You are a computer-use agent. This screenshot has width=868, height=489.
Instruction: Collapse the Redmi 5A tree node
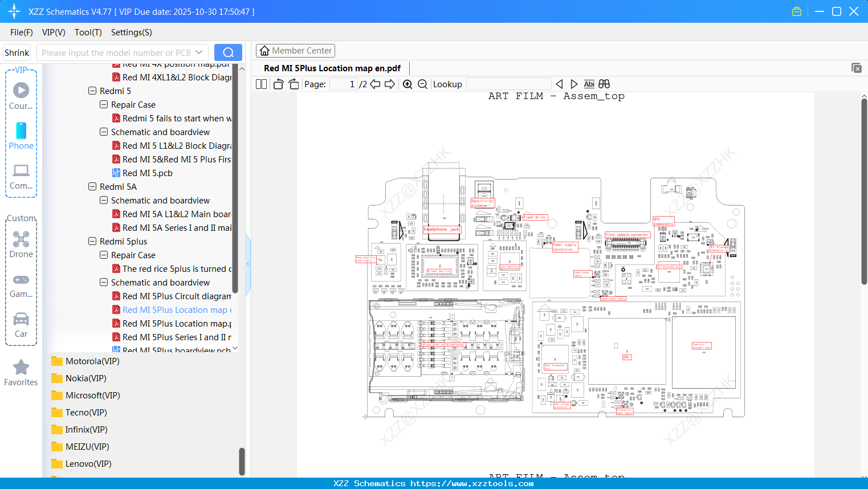click(x=92, y=187)
